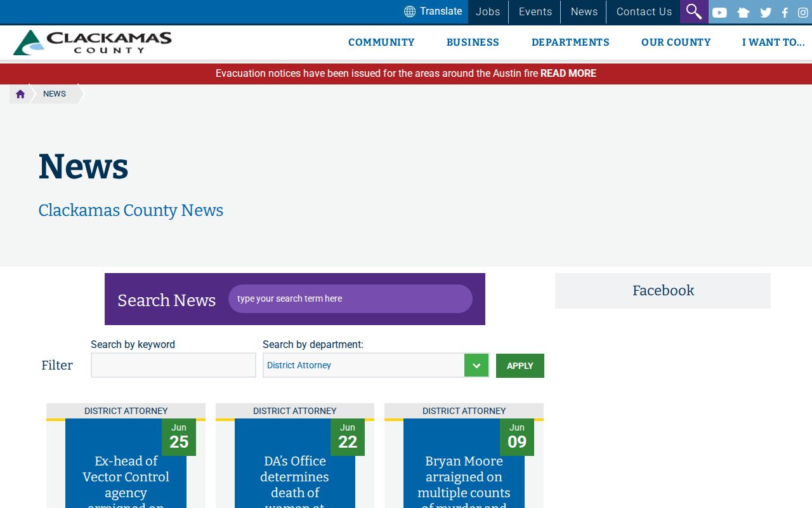Open the Facebook icon in top bar
Image resolution: width=812 pixels, height=508 pixels.
tap(785, 12)
